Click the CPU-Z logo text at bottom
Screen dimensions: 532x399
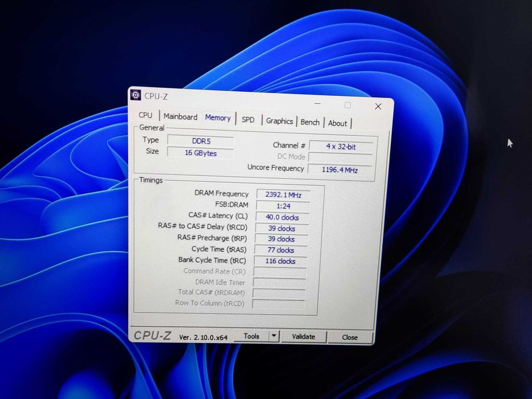click(x=152, y=335)
